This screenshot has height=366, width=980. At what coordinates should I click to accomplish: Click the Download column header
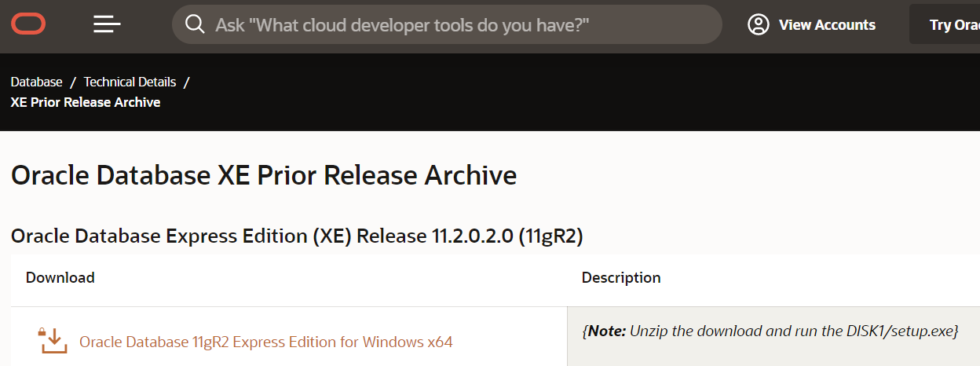click(x=60, y=277)
